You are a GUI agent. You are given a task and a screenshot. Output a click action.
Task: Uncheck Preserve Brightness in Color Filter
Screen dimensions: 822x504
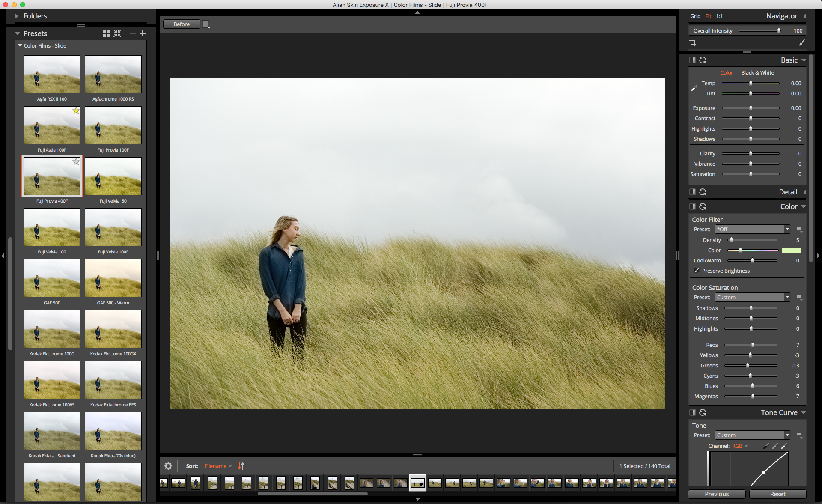pos(697,271)
